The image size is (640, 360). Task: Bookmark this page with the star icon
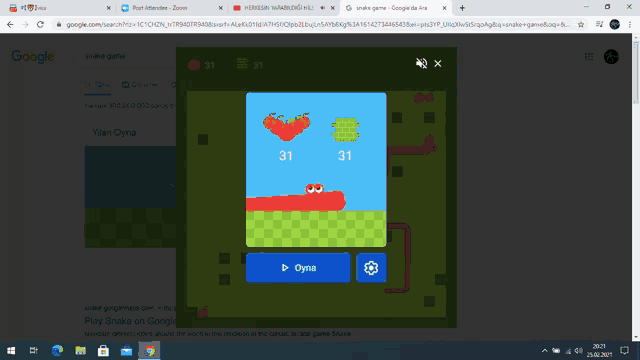point(581,24)
